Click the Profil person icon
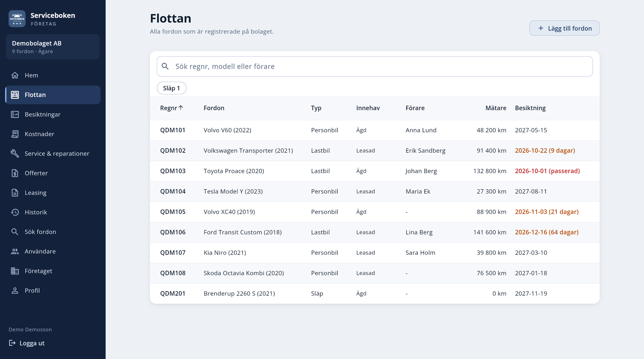644x359 pixels. pyautogui.click(x=15, y=291)
